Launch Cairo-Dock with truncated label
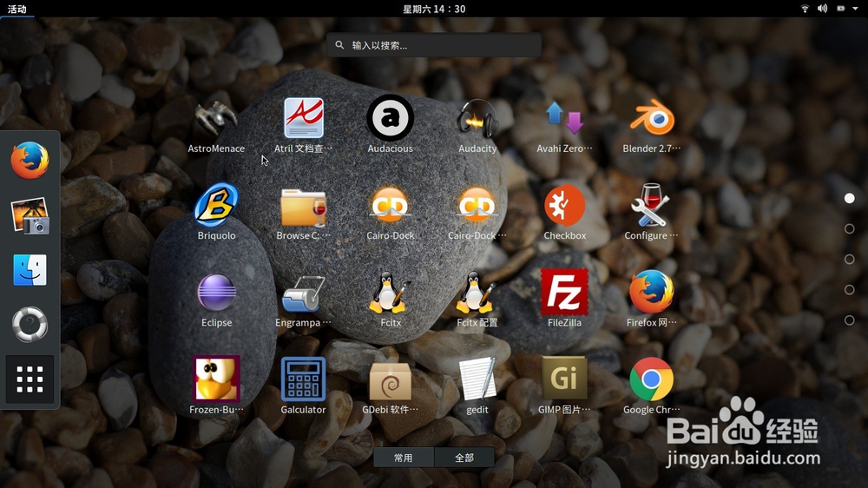 click(x=477, y=212)
